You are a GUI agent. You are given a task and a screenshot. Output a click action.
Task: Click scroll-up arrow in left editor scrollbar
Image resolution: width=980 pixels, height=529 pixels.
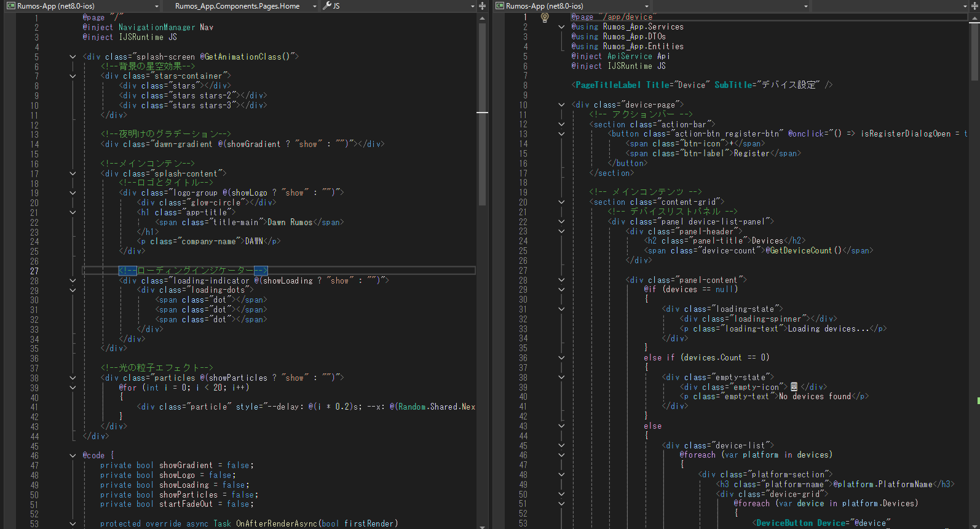pyautogui.click(x=483, y=18)
